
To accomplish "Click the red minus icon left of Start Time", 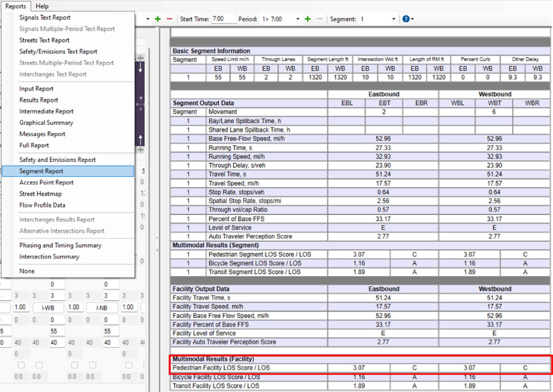I will [x=169, y=19].
